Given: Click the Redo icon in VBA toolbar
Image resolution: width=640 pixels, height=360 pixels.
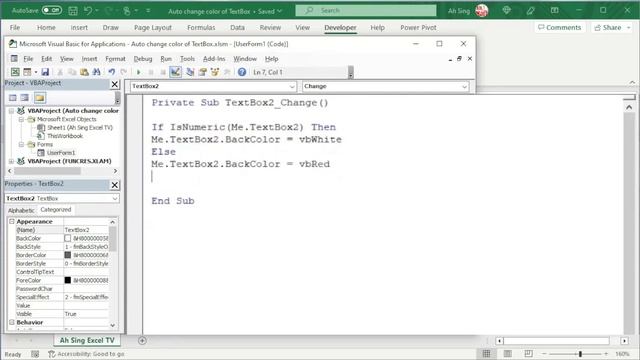Looking at the screenshot, I should click(123, 72).
